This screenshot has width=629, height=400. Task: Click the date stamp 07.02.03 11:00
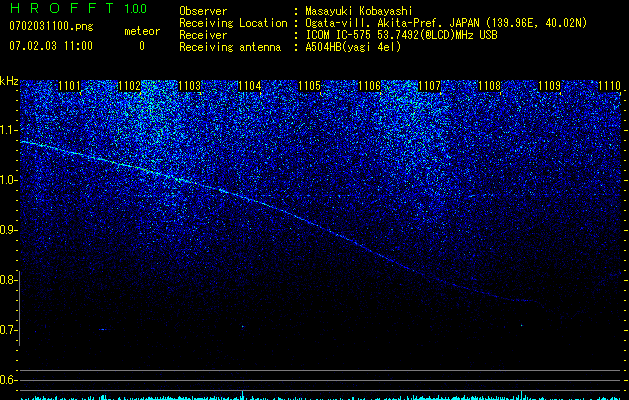coord(51,45)
